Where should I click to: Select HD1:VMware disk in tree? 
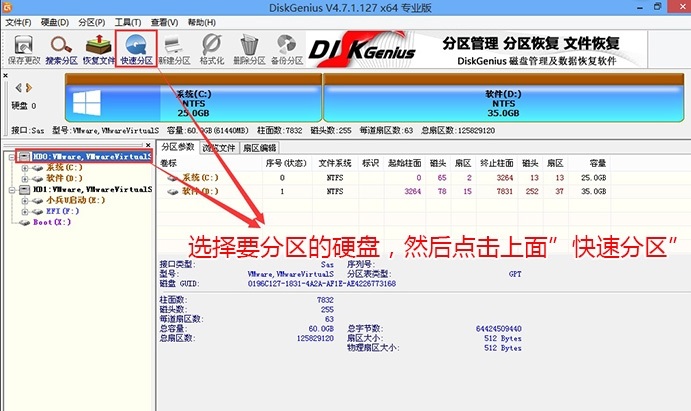coord(92,189)
